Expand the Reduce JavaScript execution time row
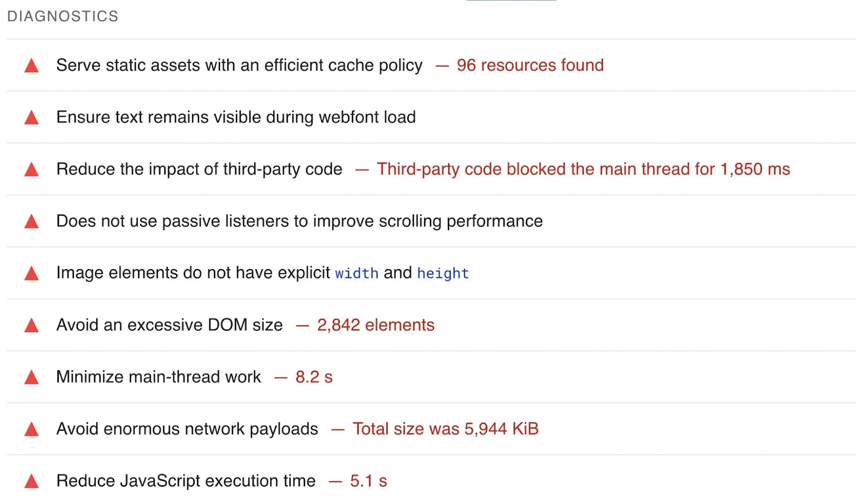 click(186, 480)
